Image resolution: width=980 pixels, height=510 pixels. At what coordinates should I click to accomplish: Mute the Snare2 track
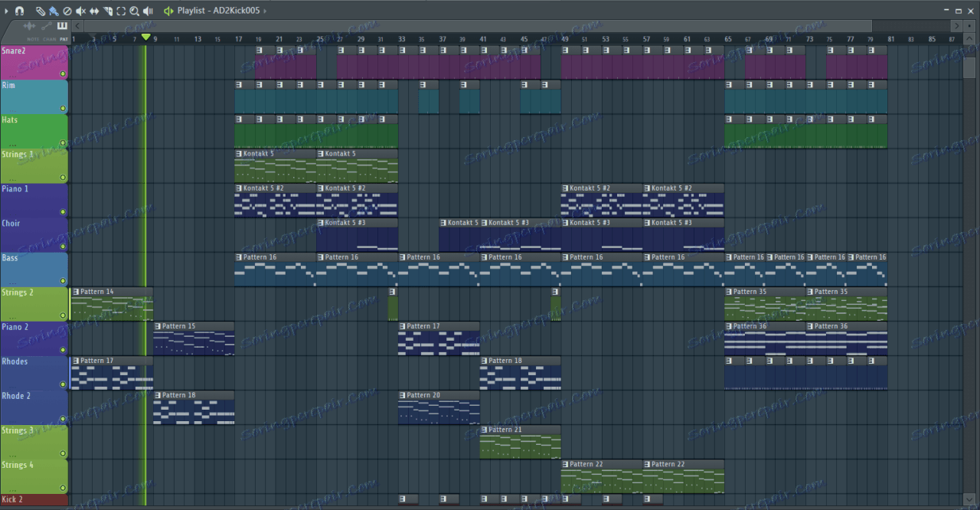(63, 74)
